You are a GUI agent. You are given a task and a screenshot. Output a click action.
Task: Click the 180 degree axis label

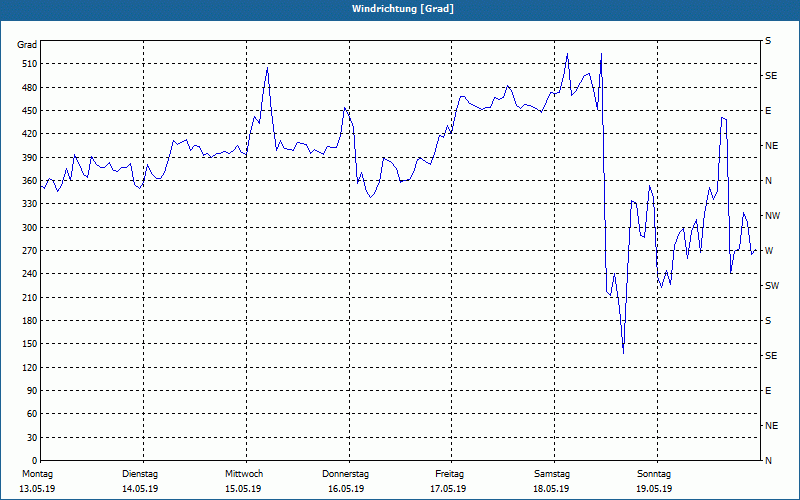click(x=30, y=321)
